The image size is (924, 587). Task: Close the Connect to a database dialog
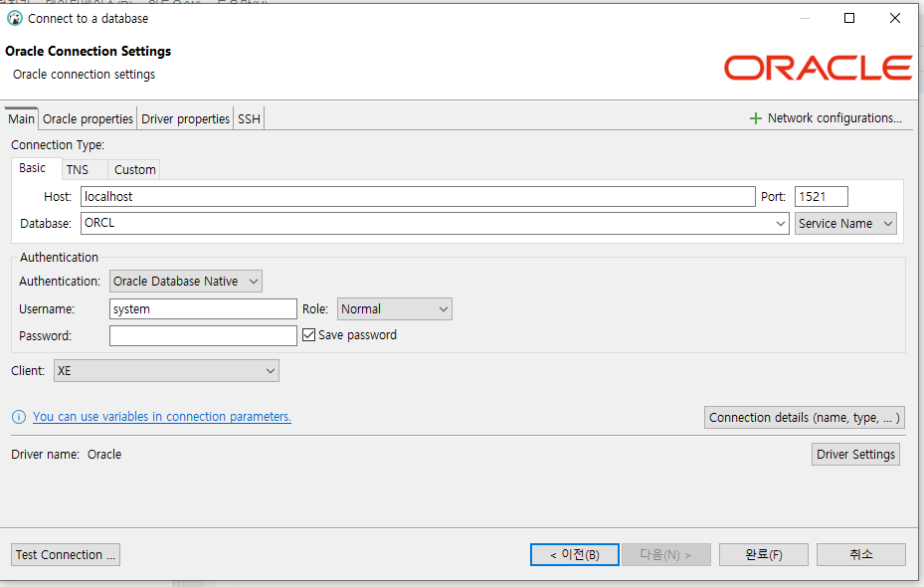[x=894, y=18]
